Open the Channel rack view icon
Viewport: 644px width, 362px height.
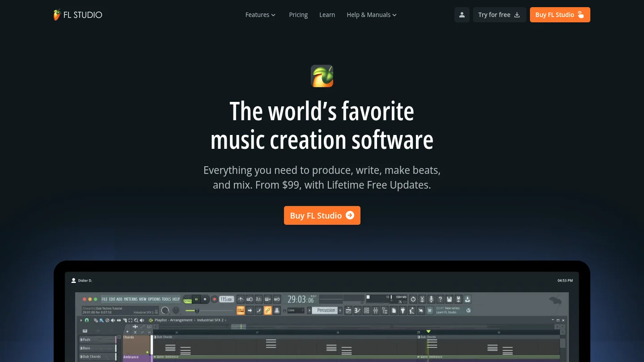pyautogui.click(x=366, y=310)
